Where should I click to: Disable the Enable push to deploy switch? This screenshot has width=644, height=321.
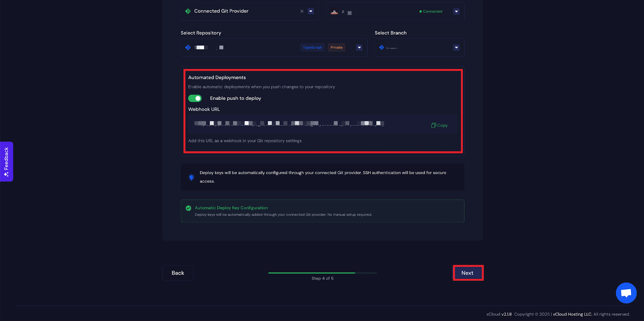195,98
